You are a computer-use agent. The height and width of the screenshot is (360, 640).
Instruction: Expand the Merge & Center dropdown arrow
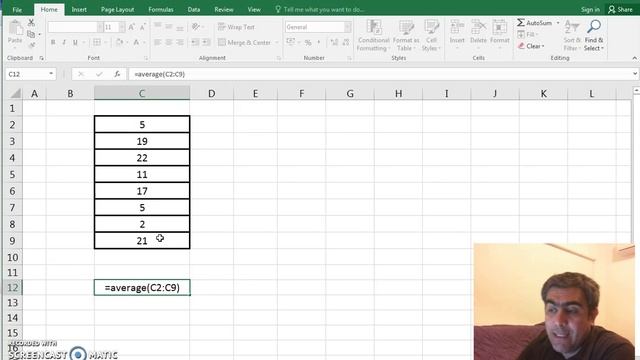tap(277, 42)
